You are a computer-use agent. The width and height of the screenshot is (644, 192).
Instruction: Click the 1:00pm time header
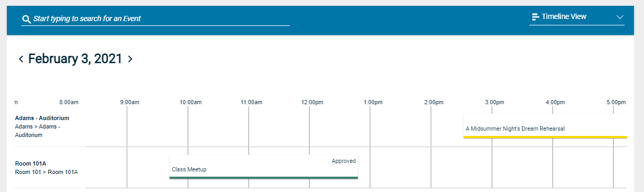coord(373,102)
